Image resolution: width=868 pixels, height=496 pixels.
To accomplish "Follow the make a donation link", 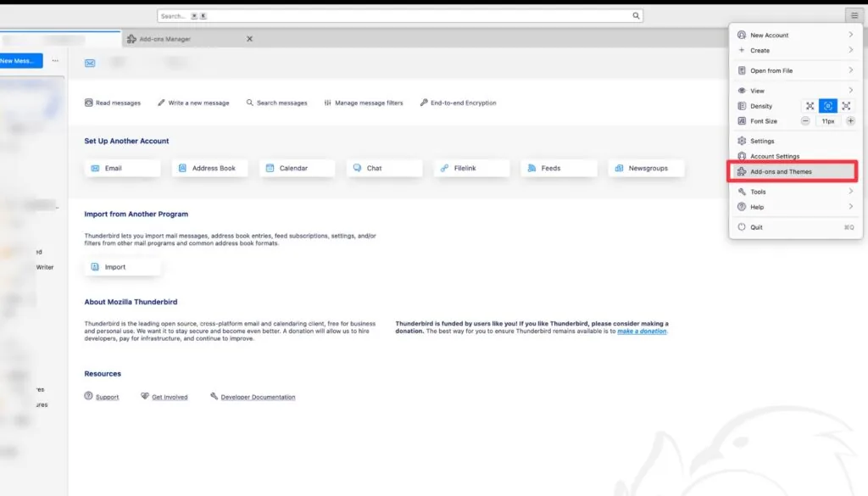I will point(642,331).
